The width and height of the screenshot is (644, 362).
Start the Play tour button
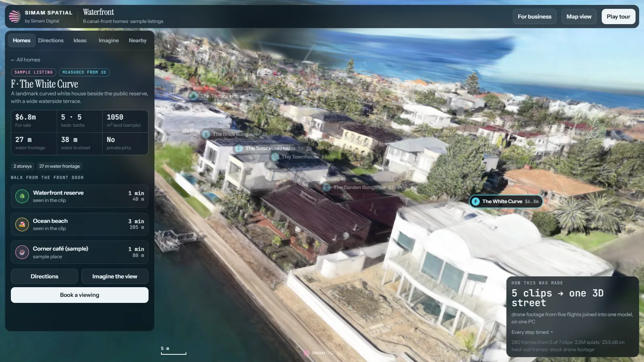pos(618,16)
